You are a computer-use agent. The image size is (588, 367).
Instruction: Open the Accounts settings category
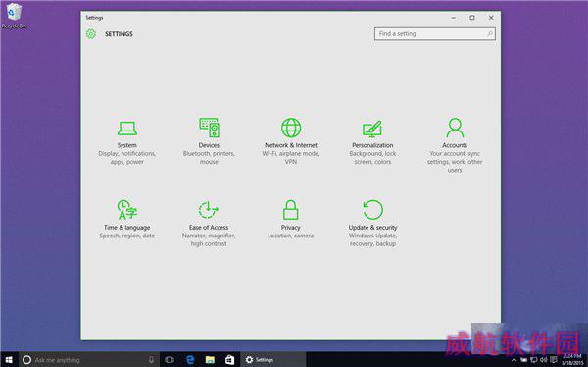pyautogui.click(x=455, y=145)
